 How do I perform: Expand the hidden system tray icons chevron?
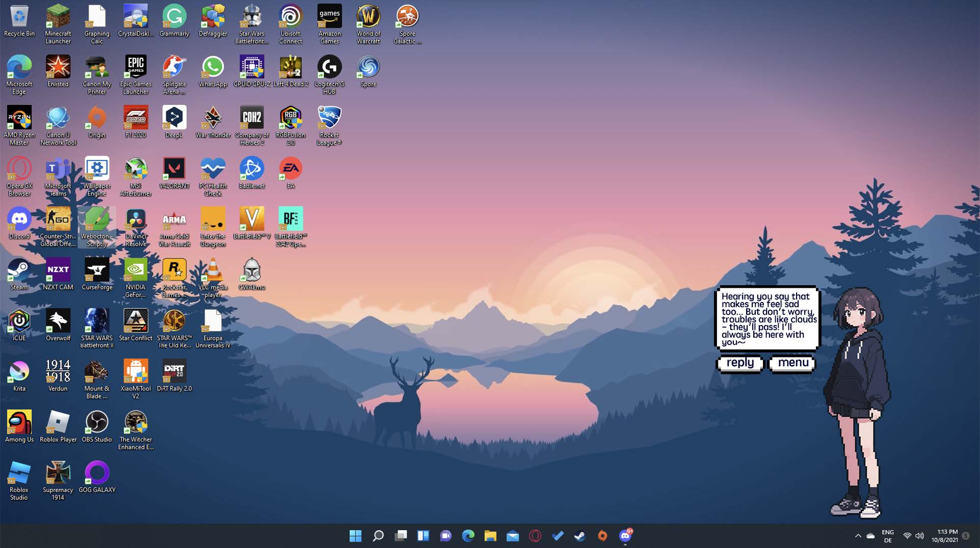(x=858, y=536)
